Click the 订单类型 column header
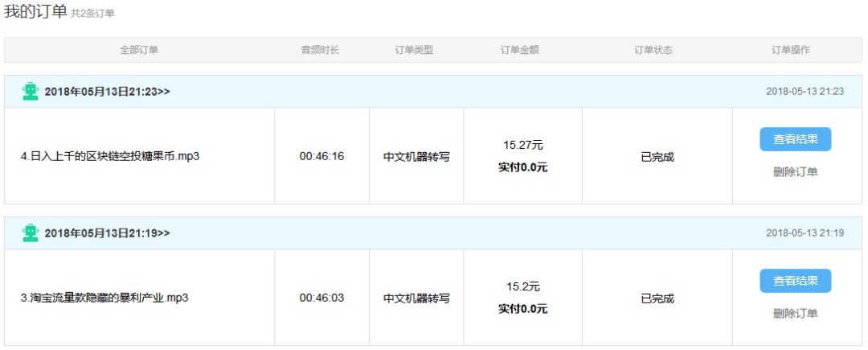Viewport: 868px width, 350px height. click(414, 50)
